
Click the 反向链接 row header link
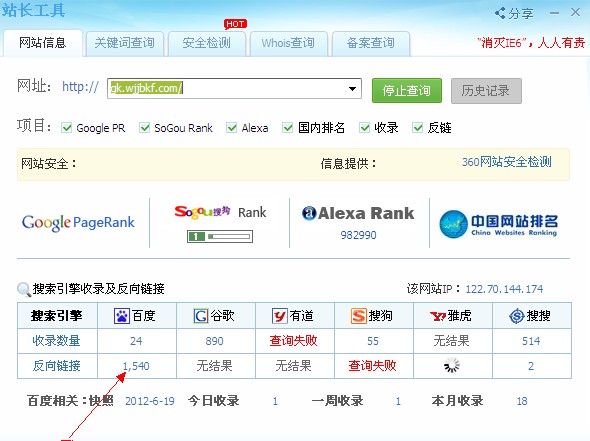(56, 365)
